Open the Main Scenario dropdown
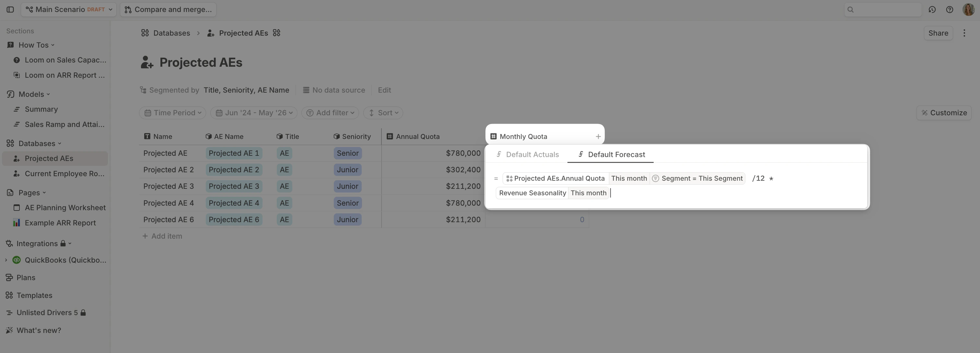 [x=68, y=9]
